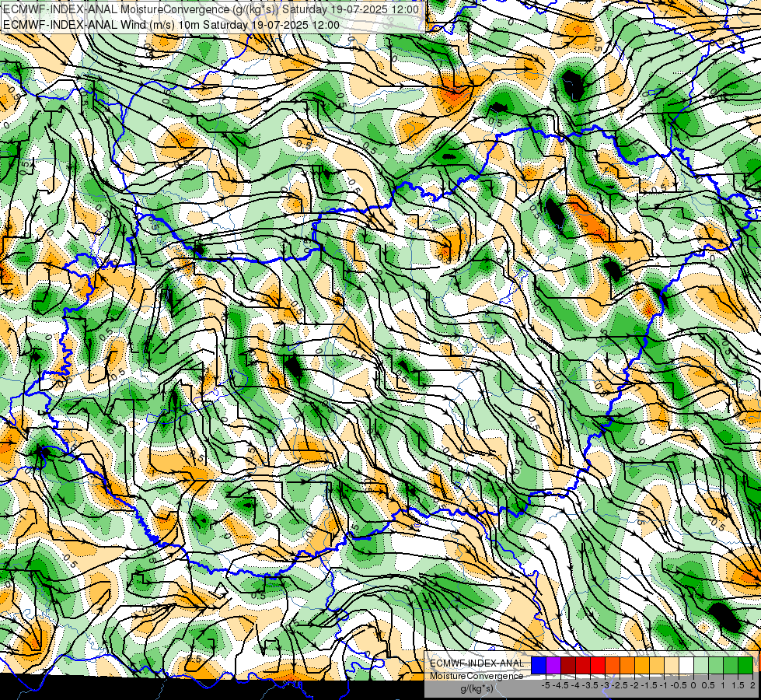Viewport: 761px width, 700px height.
Task: Click the purple legend swatch
Action: click(x=553, y=665)
